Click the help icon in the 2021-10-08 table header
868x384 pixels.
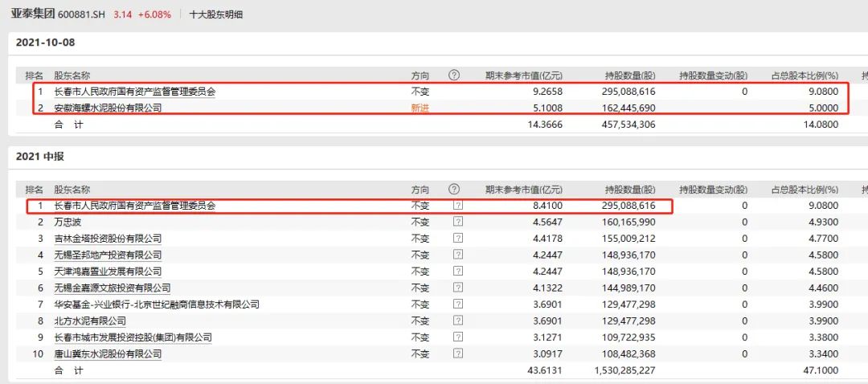tap(454, 76)
